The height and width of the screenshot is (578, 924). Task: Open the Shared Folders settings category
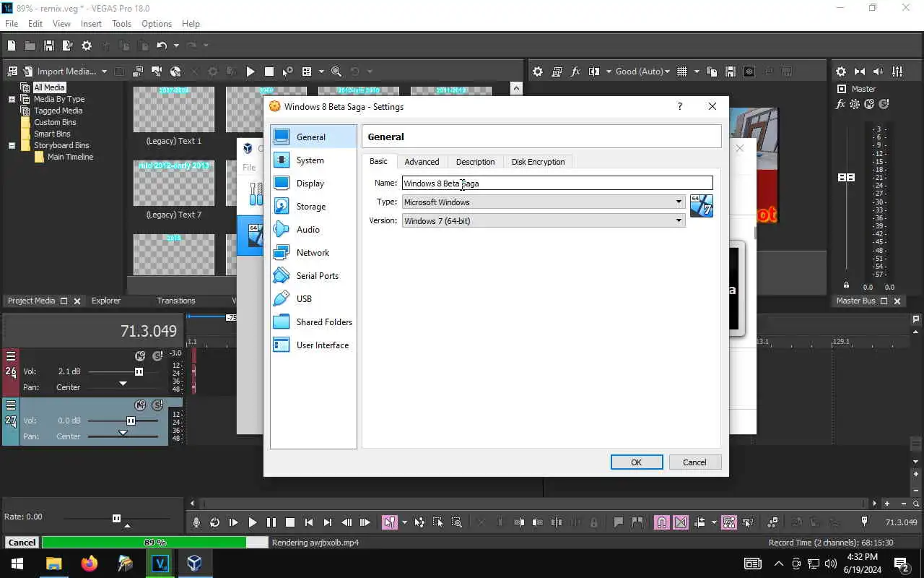[x=313, y=322]
